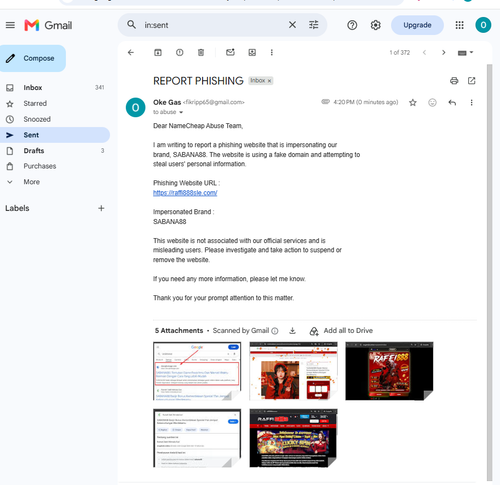This screenshot has width=500, height=485.
Task: Click the attachment clip indicator icon
Action: [325, 102]
